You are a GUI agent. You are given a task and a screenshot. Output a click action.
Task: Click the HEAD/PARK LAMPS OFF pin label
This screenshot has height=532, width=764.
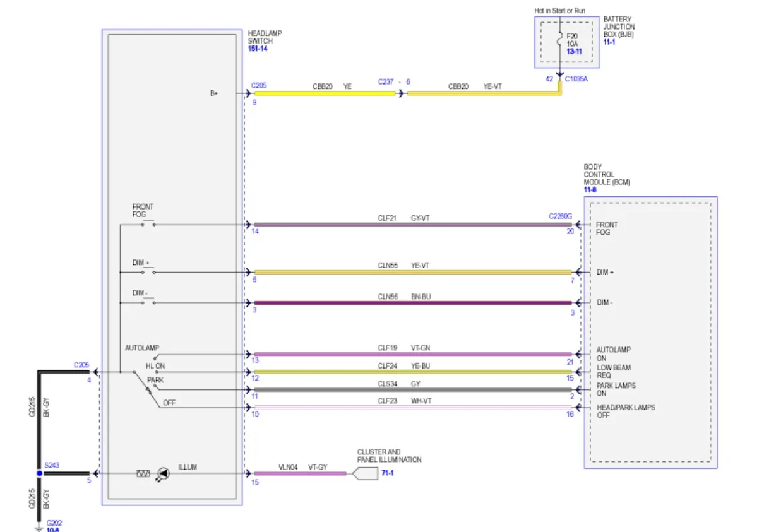[x=626, y=411]
